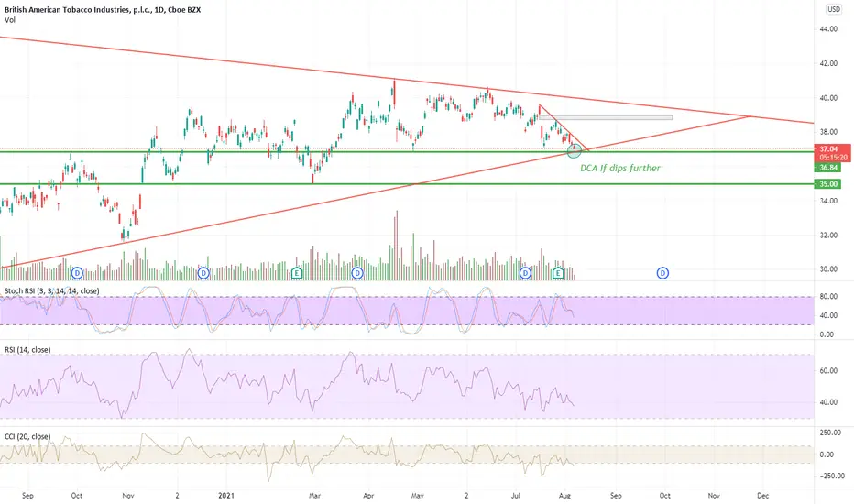The image size is (854, 504).
Task: Select the gray rectangle drawing near 39
Action: [x=606, y=117]
